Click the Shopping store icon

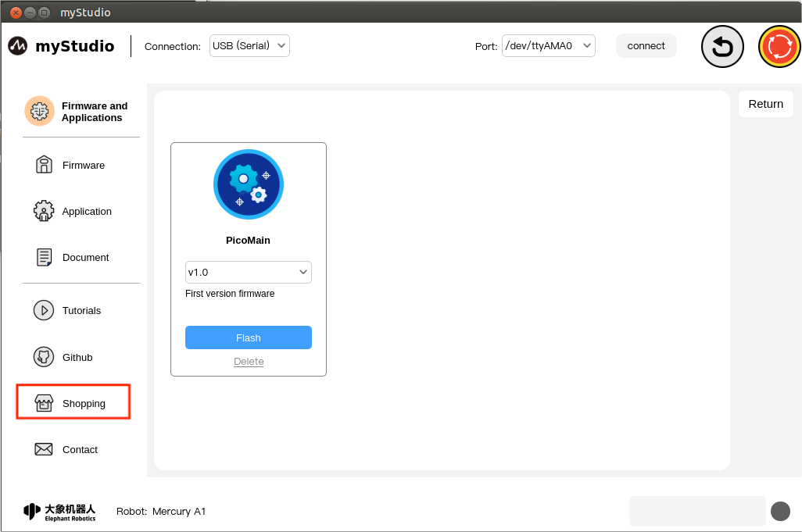[44, 403]
